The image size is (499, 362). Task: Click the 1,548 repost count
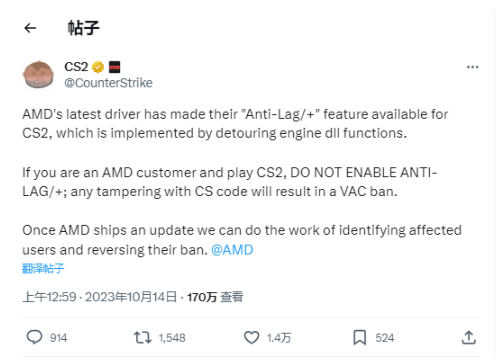pos(172,338)
